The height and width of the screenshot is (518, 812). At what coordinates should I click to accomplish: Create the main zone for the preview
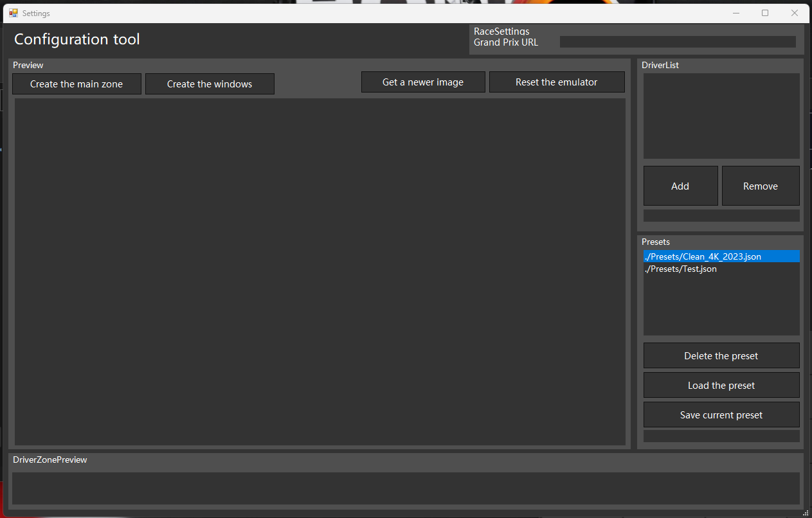point(76,84)
